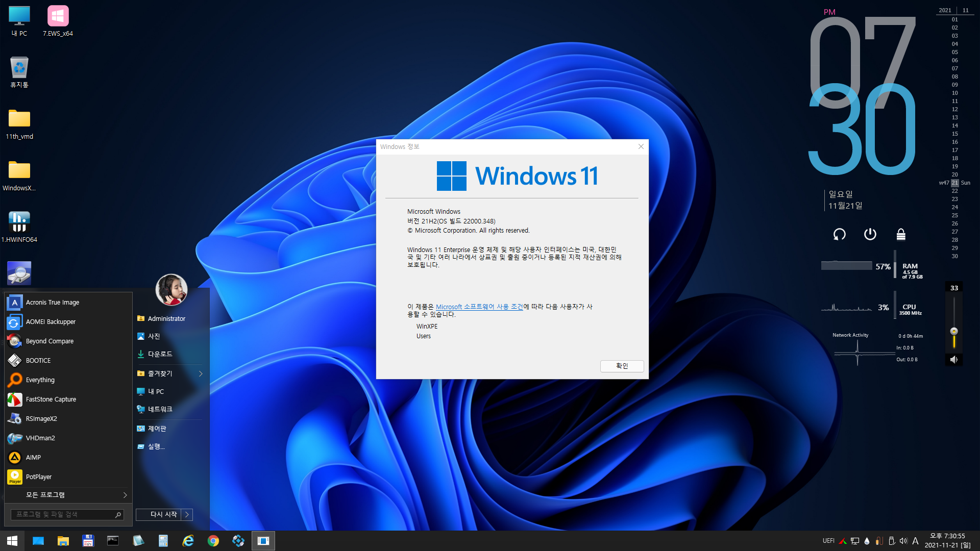The height and width of the screenshot is (551, 980).
Task: Open the notepad icon on the taskbar
Action: click(138, 541)
